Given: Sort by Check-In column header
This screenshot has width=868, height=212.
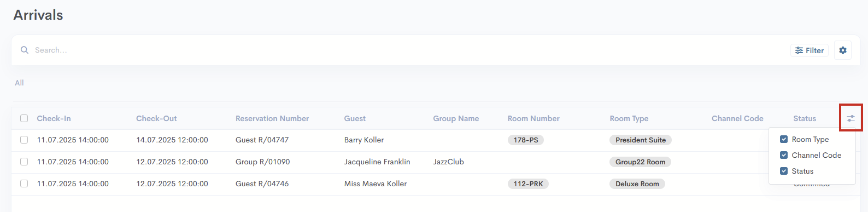Looking at the screenshot, I should (54, 118).
